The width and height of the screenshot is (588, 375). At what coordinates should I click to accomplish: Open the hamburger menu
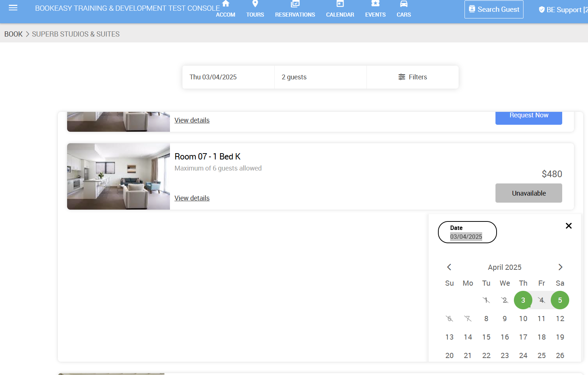click(13, 8)
